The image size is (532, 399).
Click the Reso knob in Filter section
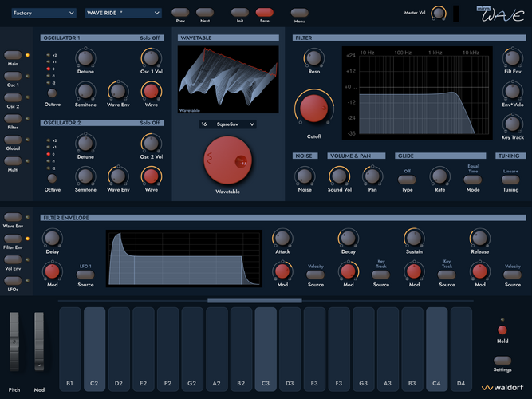(313, 58)
